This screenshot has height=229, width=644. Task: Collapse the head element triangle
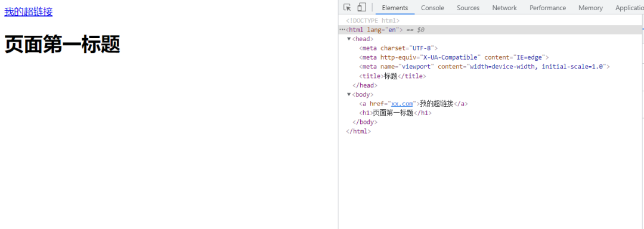click(x=349, y=39)
